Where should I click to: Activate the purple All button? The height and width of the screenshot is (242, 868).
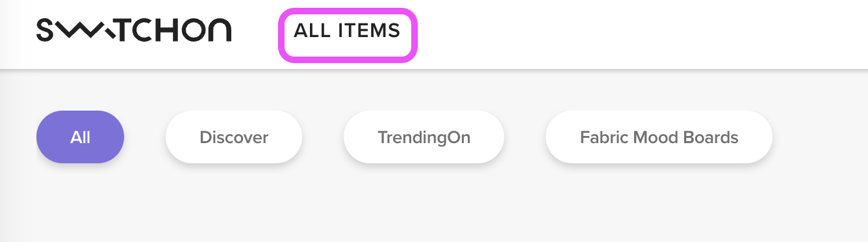(x=80, y=137)
